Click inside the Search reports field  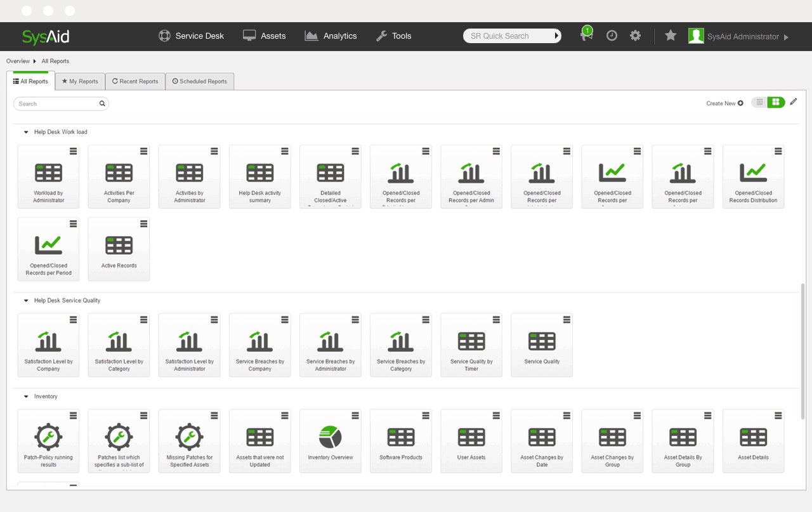tap(57, 103)
